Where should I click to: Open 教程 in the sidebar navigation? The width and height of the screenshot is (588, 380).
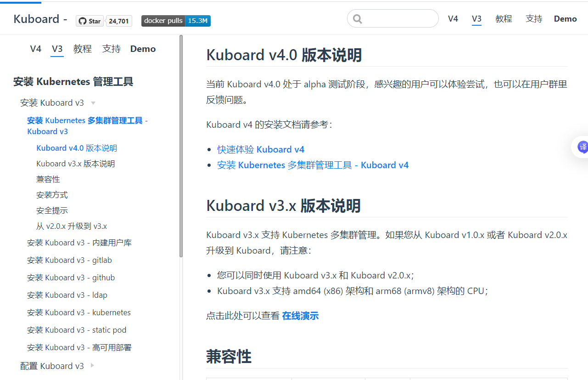pos(83,49)
